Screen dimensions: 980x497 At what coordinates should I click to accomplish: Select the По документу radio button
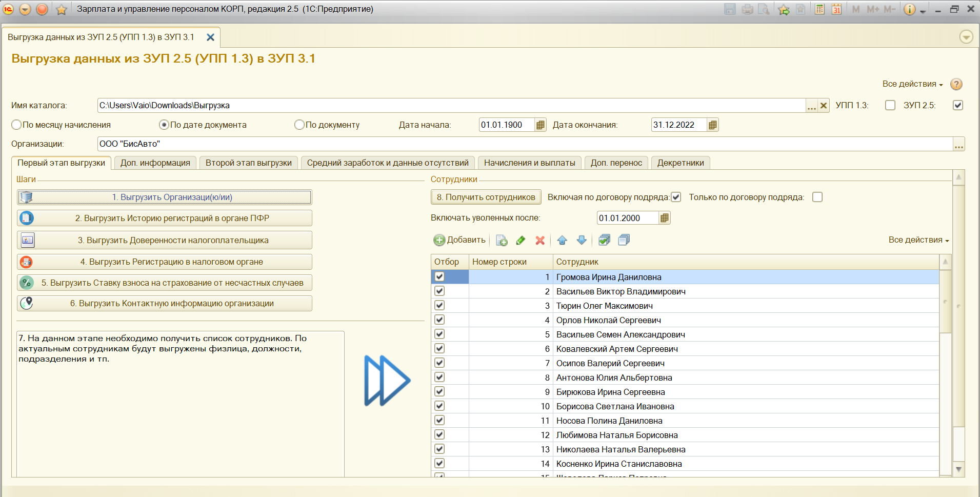[x=299, y=125]
